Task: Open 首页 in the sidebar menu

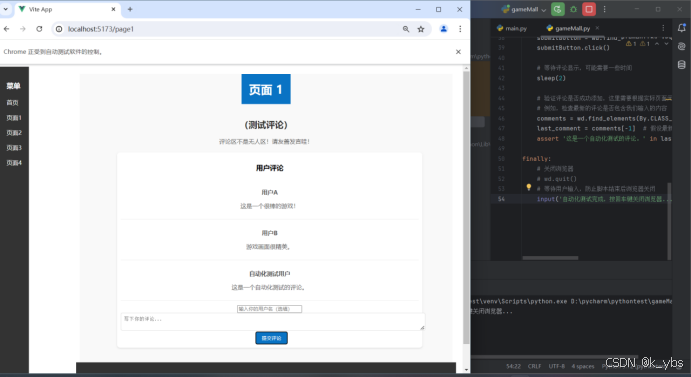Action: tap(12, 103)
